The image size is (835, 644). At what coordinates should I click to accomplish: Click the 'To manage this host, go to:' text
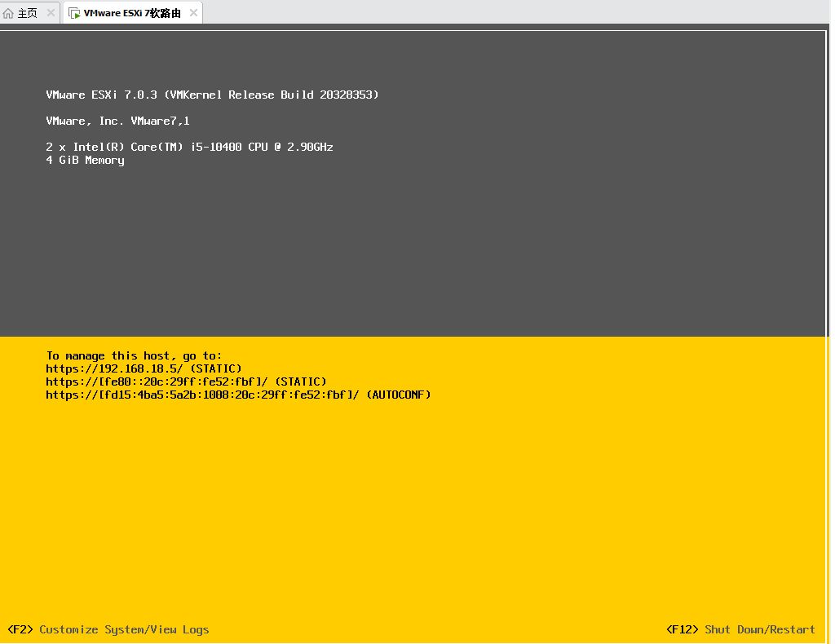[x=134, y=355]
